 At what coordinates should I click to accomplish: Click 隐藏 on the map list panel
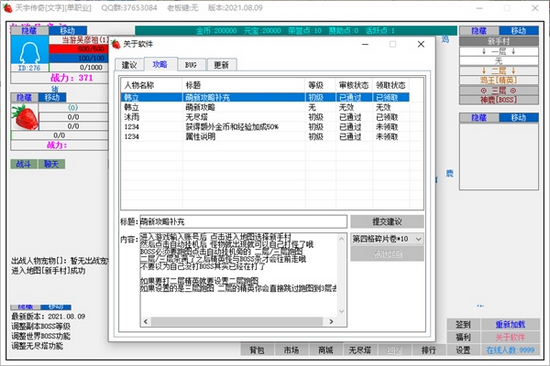[479, 31]
